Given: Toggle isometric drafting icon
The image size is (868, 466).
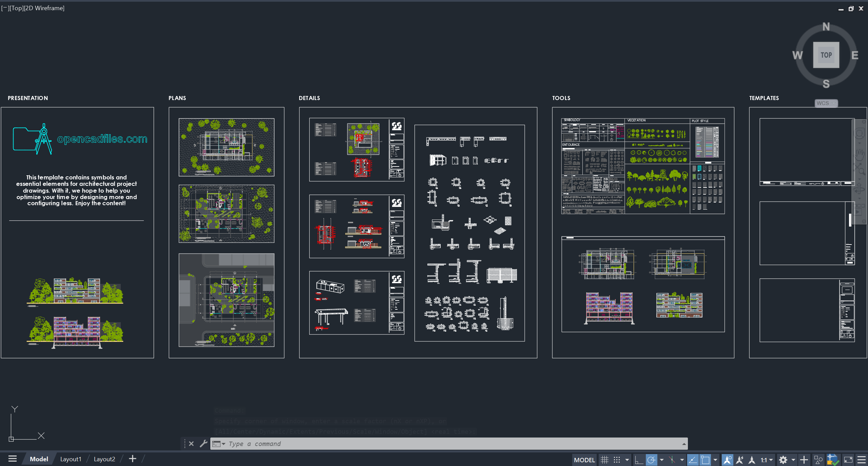Looking at the screenshot, I should (x=672, y=460).
